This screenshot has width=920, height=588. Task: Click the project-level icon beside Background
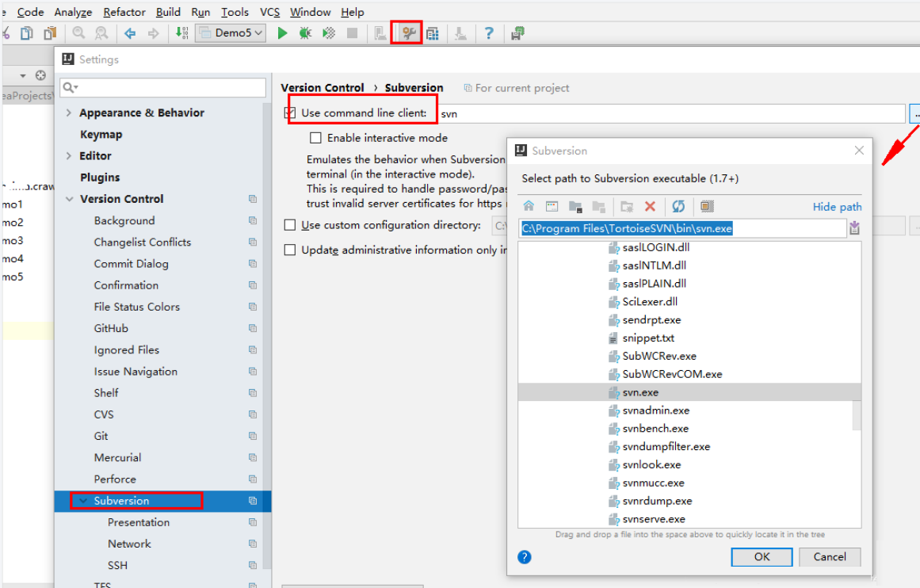coord(253,220)
